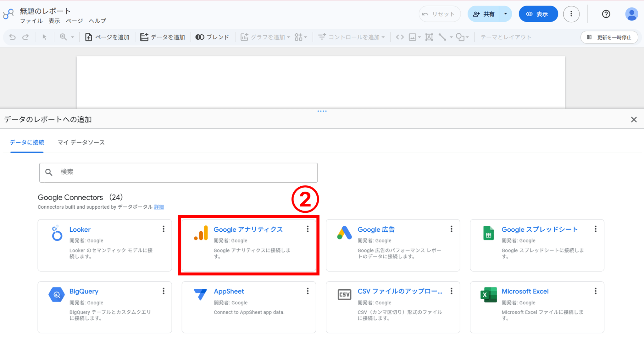Click データを追加 in the toolbar
Image resolution: width=644 pixels, height=339 pixels.
tap(163, 37)
